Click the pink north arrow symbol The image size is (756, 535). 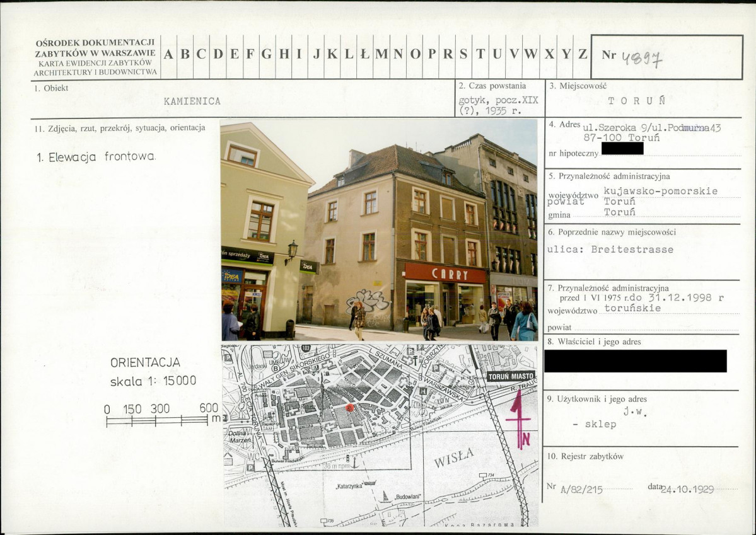[520, 419]
